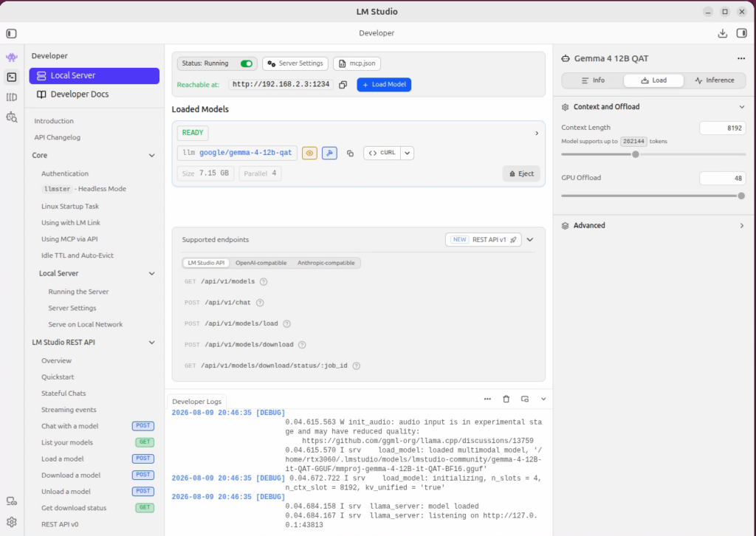
Task: Expand the Advanced section
Action: coord(741,226)
